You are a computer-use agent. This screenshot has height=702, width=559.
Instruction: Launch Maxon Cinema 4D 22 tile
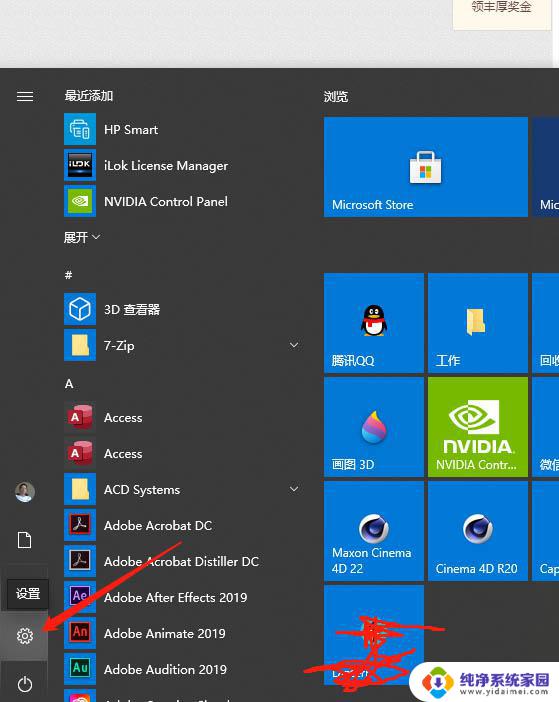(374, 531)
